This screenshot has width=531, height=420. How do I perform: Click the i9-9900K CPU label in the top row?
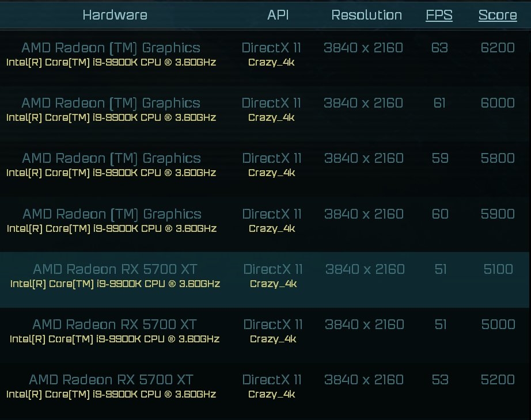coord(112,62)
